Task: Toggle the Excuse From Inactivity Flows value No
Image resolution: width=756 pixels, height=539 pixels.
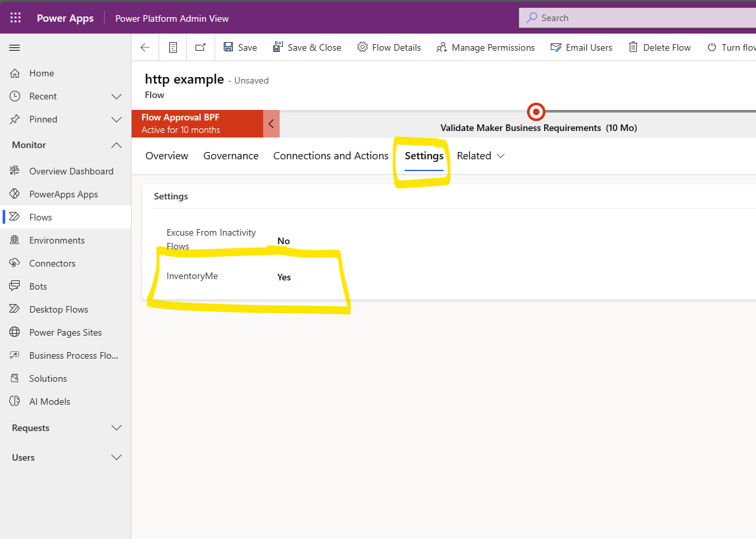Action: click(284, 241)
